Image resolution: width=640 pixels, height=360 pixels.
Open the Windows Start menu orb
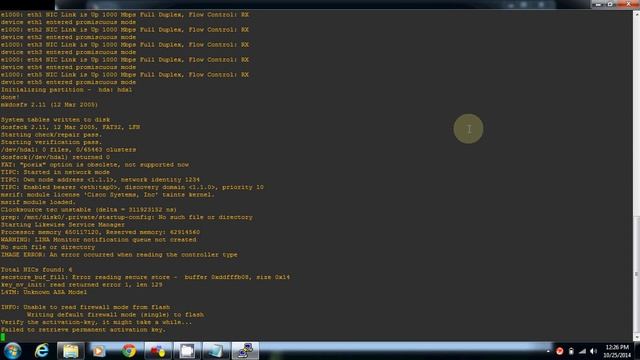click(x=12, y=351)
